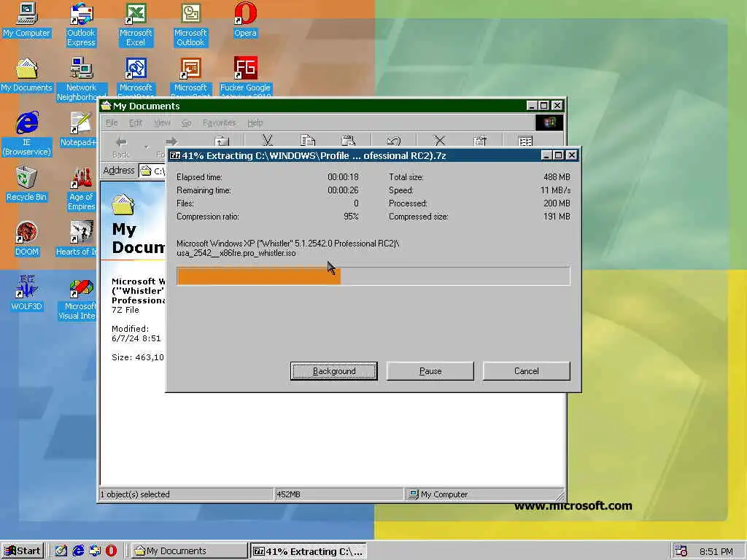
Task: Click the usa_2542__x86fre.pro_whistler.iso filename text
Action: click(236, 253)
